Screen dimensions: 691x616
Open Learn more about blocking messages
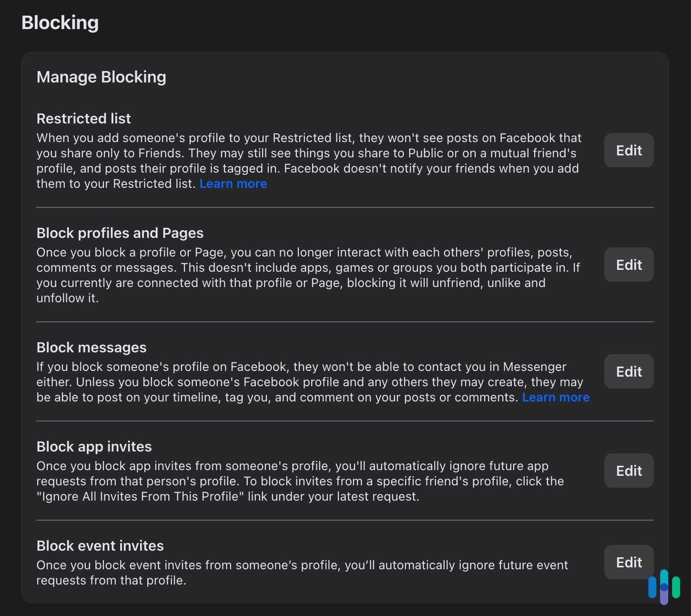pyautogui.click(x=556, y=397)
